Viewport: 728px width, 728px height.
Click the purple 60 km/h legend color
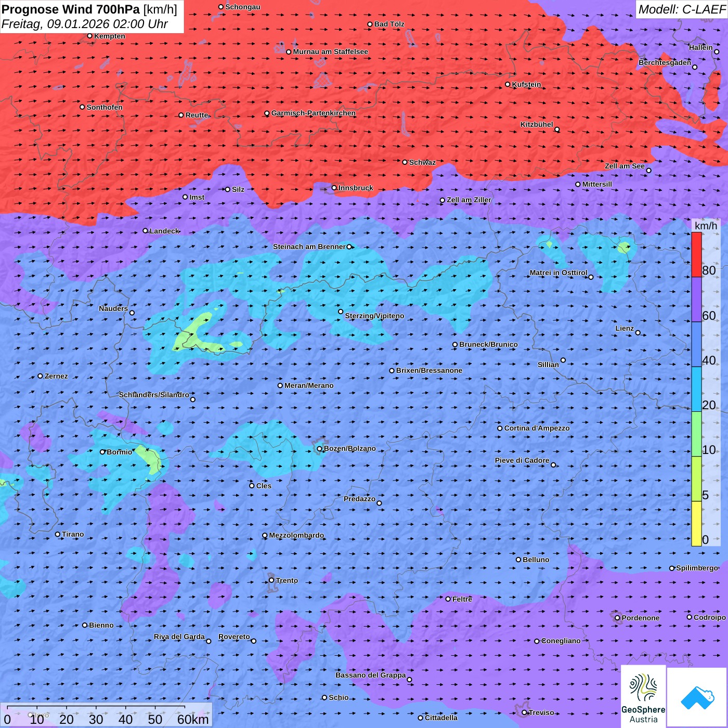click(696, 300)
